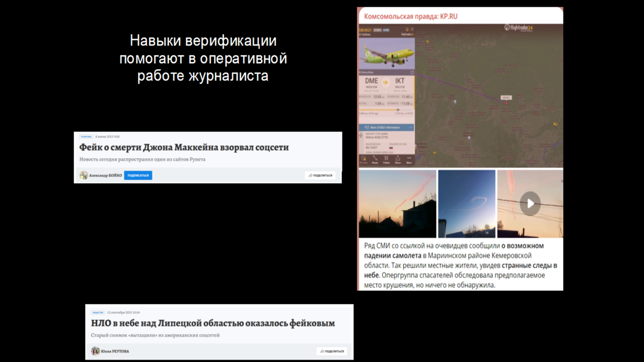Click Александр Бойко's author avatar
This screenshot has width=644, height=362.
click(x=84, y=175)
